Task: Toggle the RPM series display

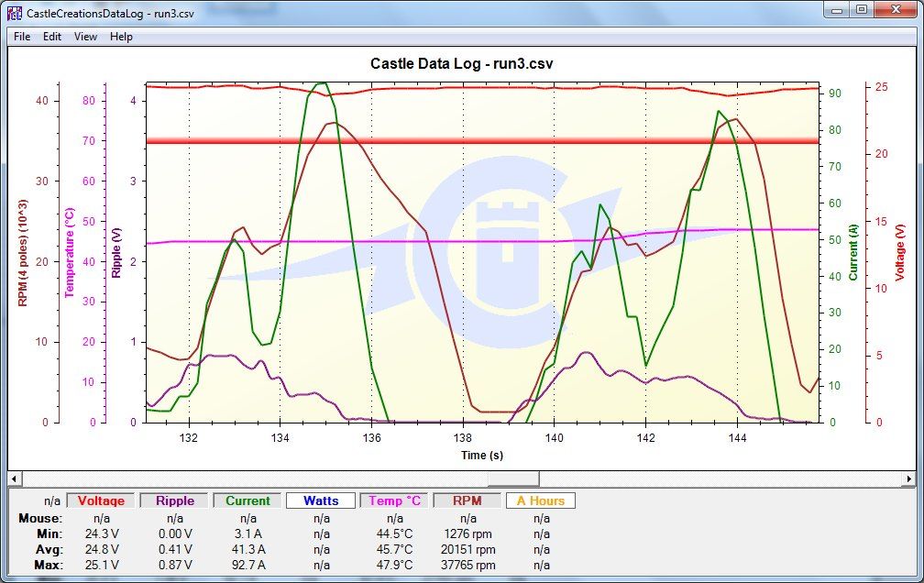Action: point(467,501)
